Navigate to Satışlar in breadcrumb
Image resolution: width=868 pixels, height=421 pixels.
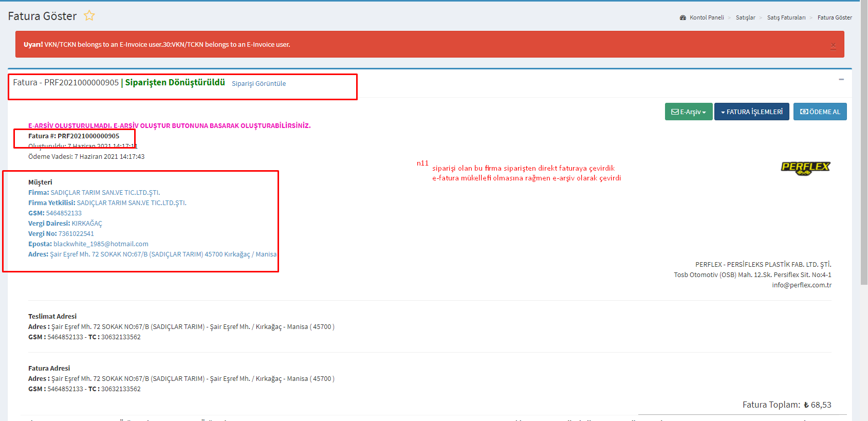pyautogui.click(x=745, y=17)
